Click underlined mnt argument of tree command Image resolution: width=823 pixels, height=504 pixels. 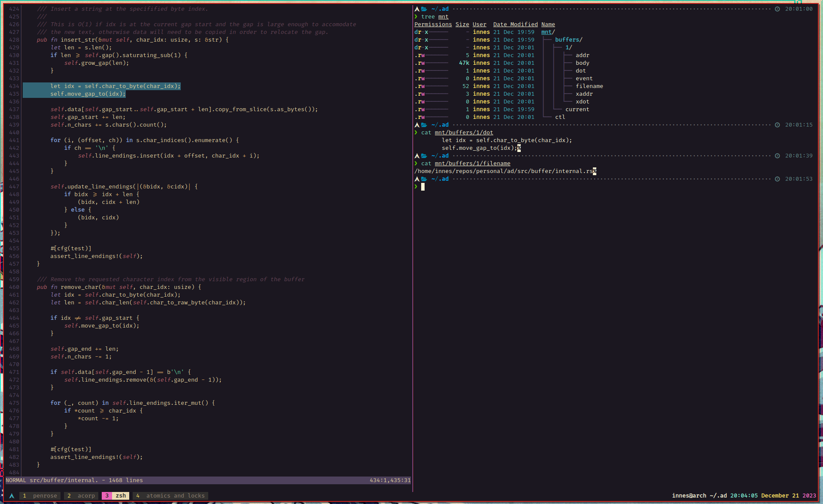pos(443,17)
